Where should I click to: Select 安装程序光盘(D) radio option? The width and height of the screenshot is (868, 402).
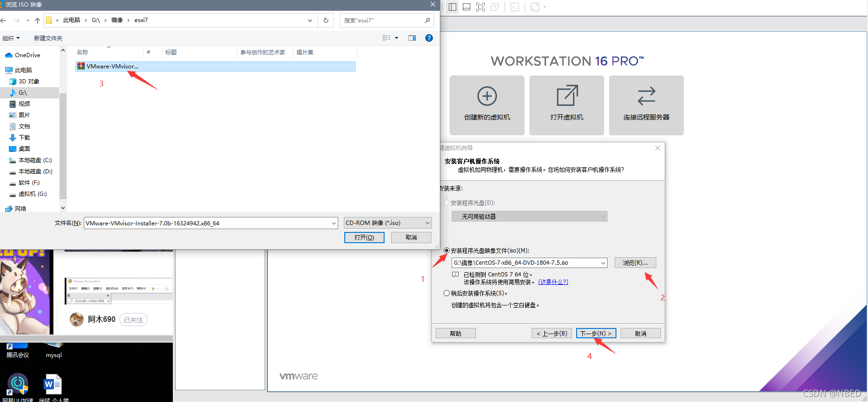click(x=446, y=203)
